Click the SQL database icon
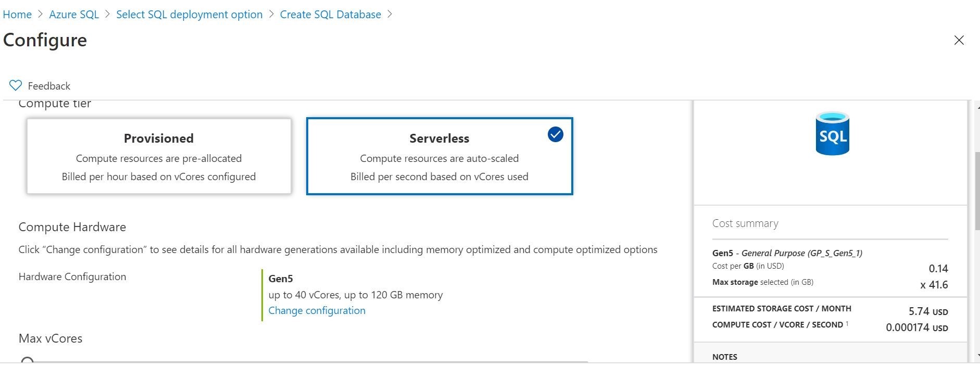This screenshot has width=980, height=365. pos(832,134)
